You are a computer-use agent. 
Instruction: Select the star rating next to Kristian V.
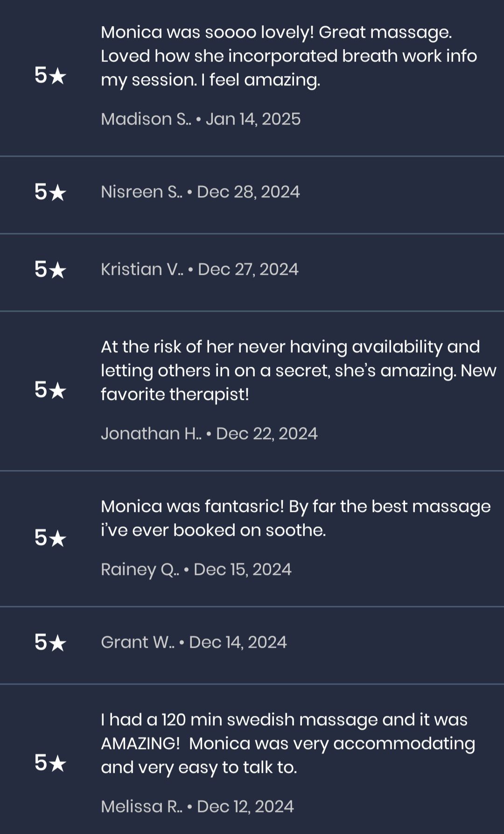50,270
